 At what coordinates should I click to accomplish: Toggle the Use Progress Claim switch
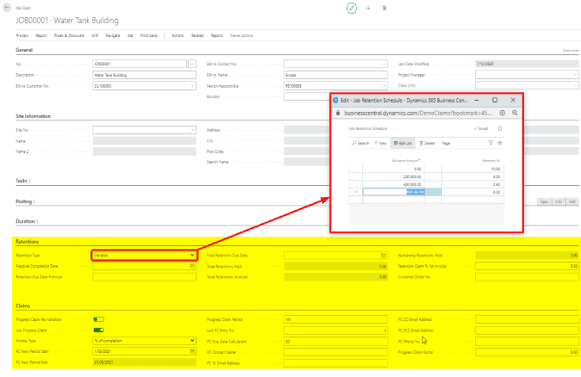pos(99,330)
